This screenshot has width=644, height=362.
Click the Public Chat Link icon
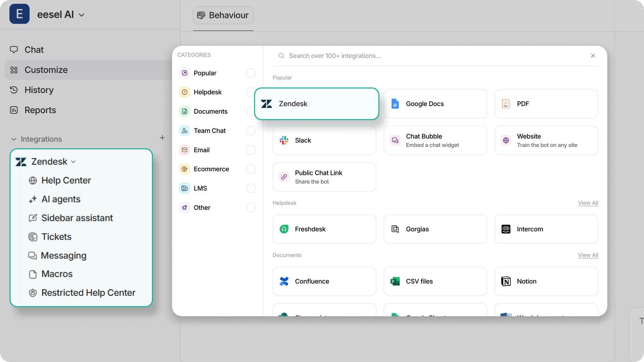(284, 177)
